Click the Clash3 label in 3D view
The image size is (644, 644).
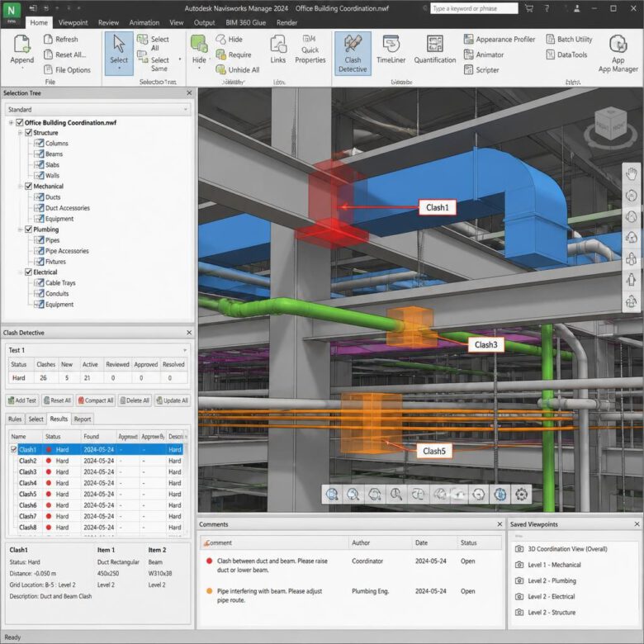[x=485, y=344]
